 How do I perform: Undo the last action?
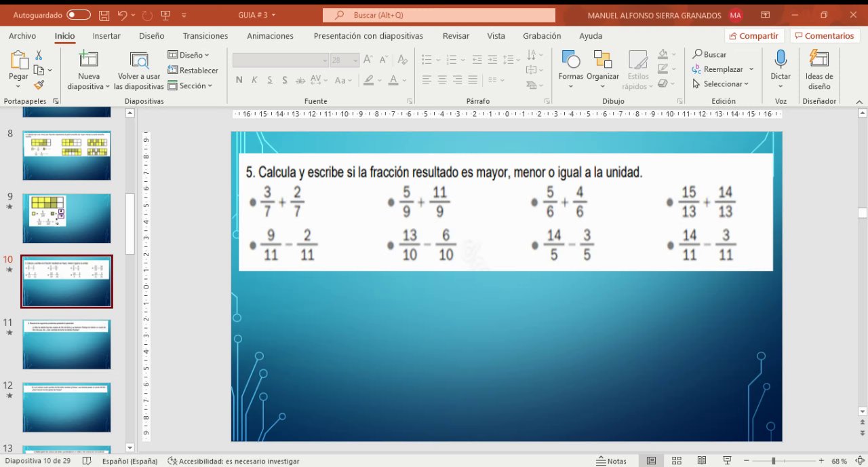click(122, 15)
